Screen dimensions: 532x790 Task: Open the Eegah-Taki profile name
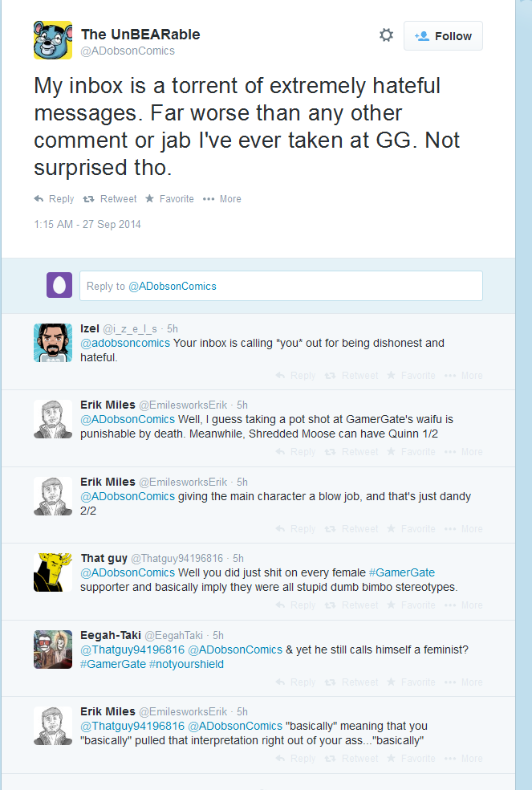[x=110, y=635]
